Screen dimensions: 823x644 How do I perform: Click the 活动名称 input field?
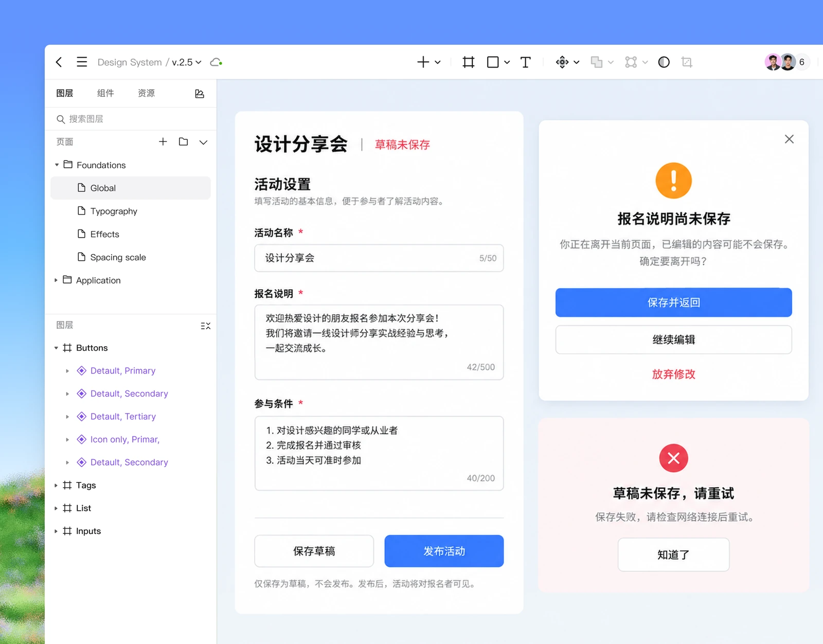[379, 258]
